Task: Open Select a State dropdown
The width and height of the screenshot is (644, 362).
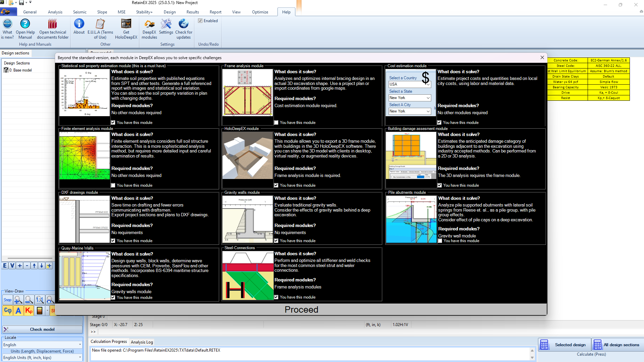Action: click(x=409, y=98)
